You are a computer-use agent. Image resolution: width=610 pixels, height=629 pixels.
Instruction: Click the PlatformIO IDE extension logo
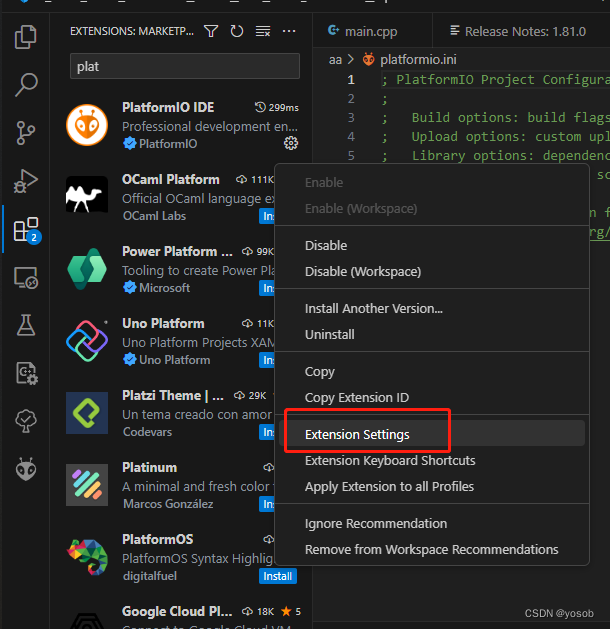point(87,125)
